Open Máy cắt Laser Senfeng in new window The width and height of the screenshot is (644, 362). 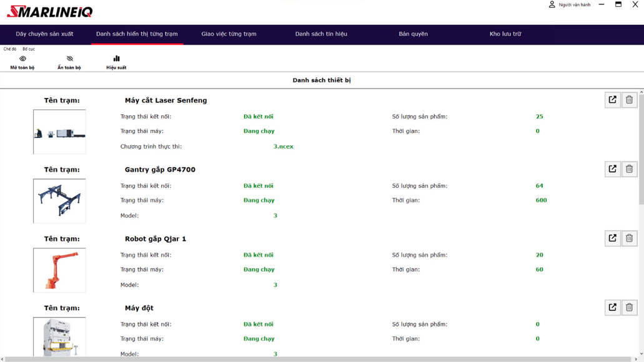pyautogui.click(x=612, y=100)
